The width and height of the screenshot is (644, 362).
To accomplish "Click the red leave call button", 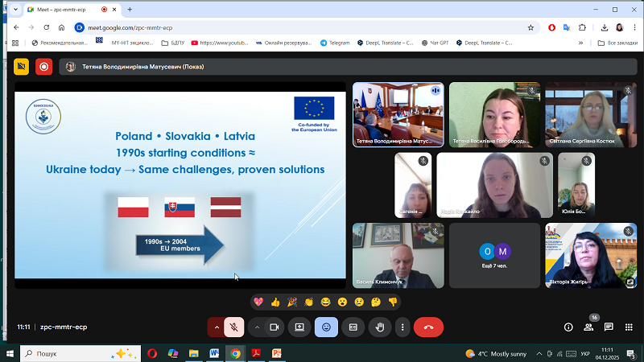I will [428, 327].
